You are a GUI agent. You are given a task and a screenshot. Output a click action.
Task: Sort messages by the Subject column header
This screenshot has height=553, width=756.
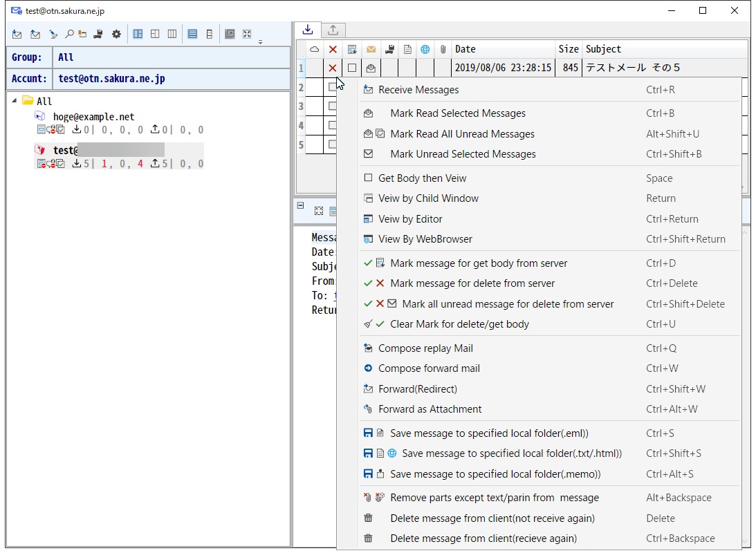(665, 49)
